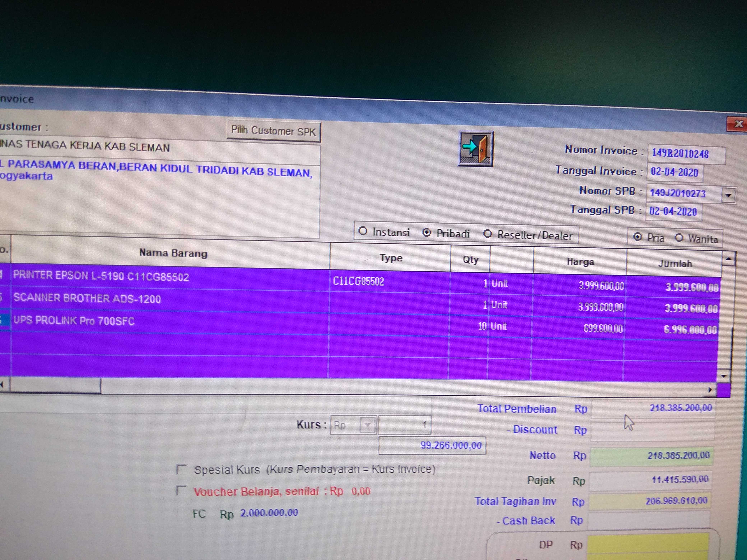Image resolution: width=747 pixels, height=560 pixels.
Task: Click the exit door icon
Action: [475, 149]
